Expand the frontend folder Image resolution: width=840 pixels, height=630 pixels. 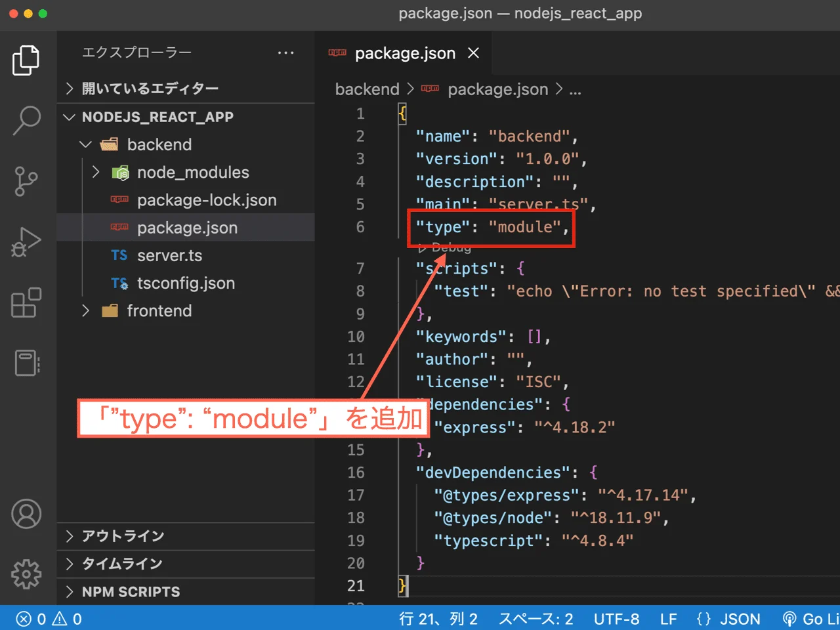click(x=159, y=310)
